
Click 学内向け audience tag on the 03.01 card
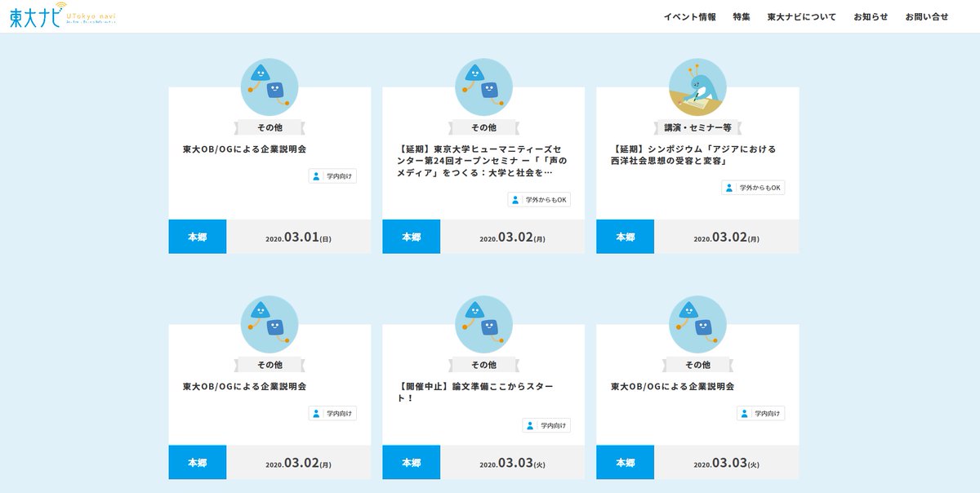click(x=332, y=176)
